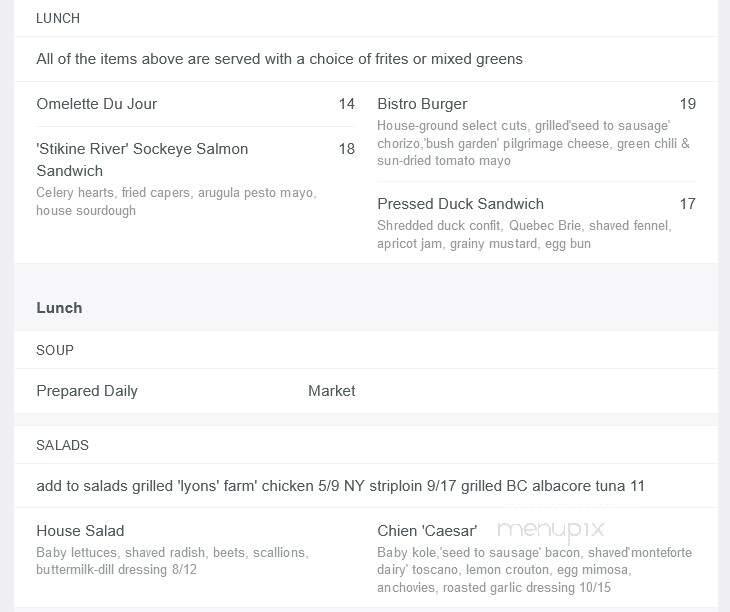
Task: Click the Bistro Burger price 19
Action: (688, 104)
